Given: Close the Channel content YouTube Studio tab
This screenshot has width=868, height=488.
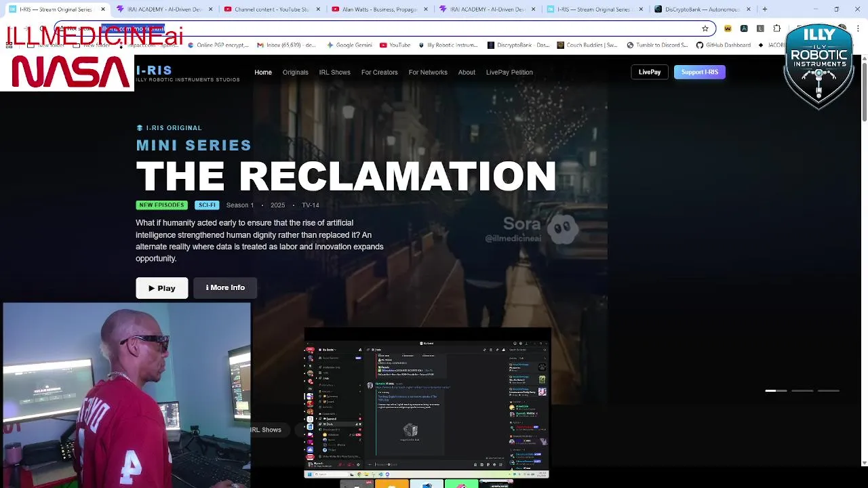Looking at the screenshot, I should [x=318, y=9].
